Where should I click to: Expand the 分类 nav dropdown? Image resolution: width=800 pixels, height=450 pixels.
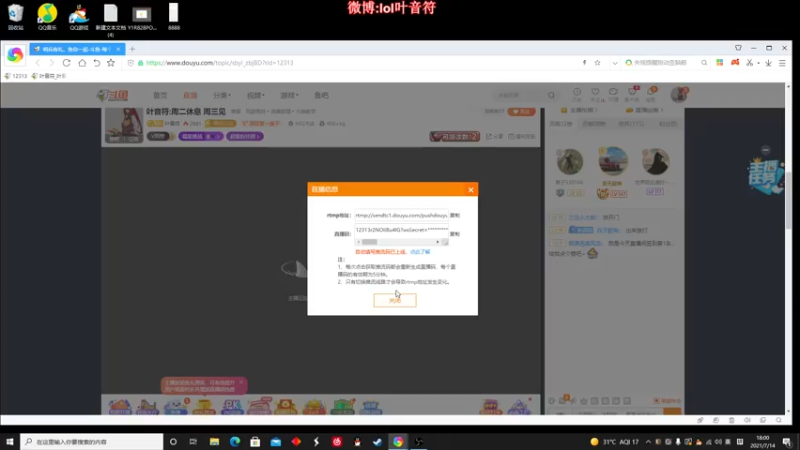point(221,95)
